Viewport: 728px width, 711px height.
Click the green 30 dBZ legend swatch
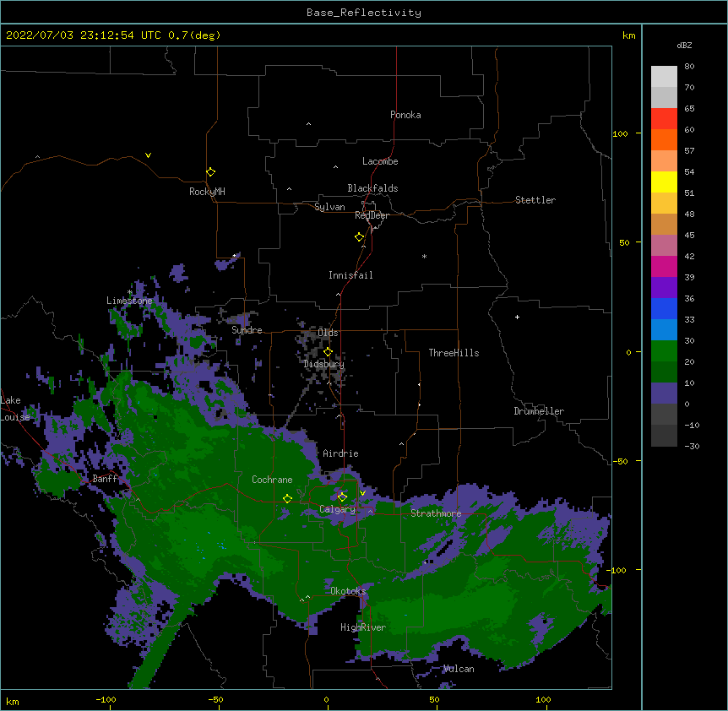(664, 351)
